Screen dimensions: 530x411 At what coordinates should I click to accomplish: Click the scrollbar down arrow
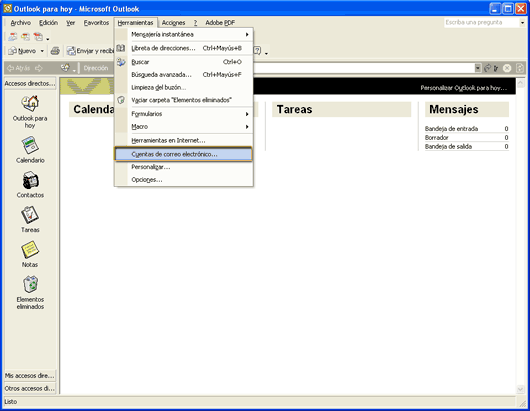(x=521, y=390)
